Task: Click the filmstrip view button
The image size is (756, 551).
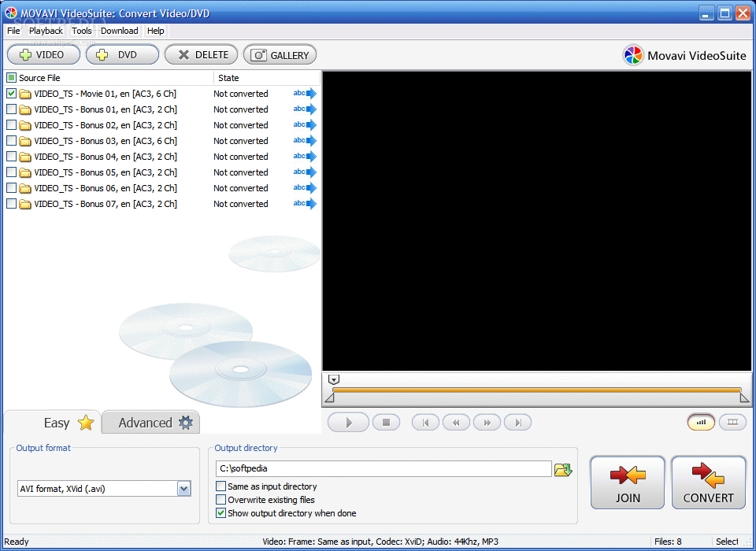Action: (x=732, y=422)
